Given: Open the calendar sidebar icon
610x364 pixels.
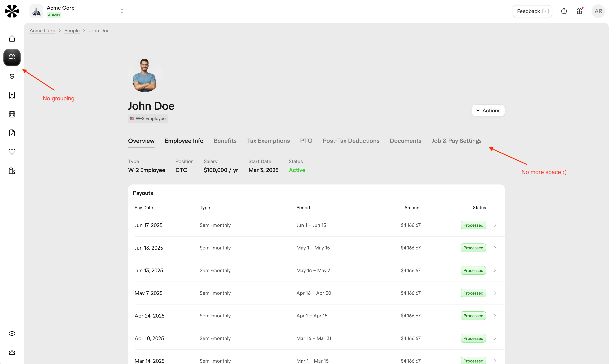Looking at the screenshot, I should (x=12, y=114).
